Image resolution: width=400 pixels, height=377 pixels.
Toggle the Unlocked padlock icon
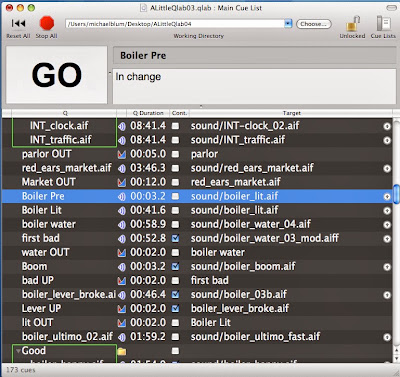[x=352, y=24]
